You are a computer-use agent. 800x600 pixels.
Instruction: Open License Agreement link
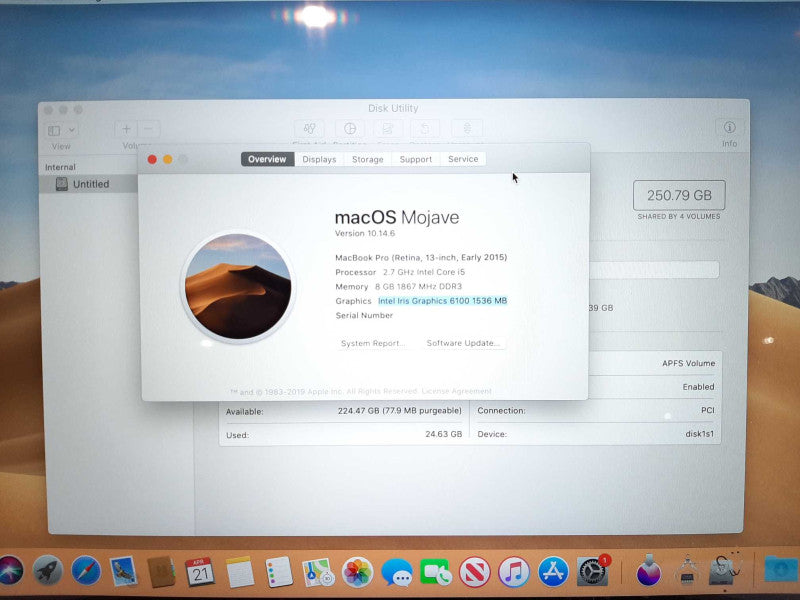pyautogui.click(x=457, y=391)
